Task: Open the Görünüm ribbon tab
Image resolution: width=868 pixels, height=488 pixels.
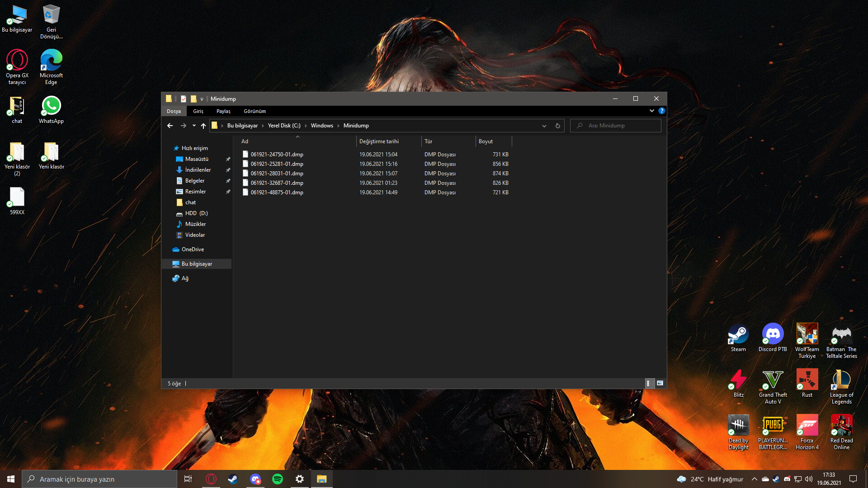Action: 255,111
